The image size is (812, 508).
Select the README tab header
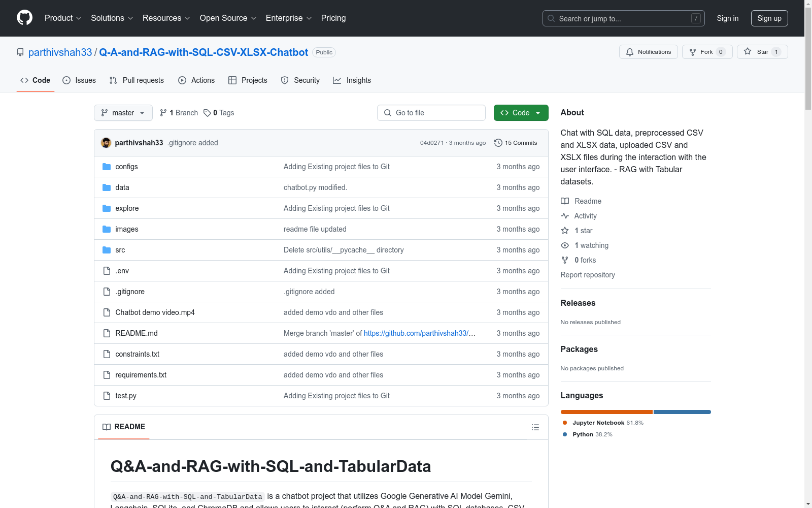(124, 427)
